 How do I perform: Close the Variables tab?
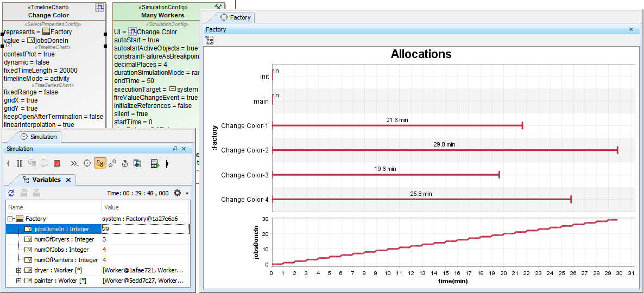pyautogui.click(x=68, y=180)
